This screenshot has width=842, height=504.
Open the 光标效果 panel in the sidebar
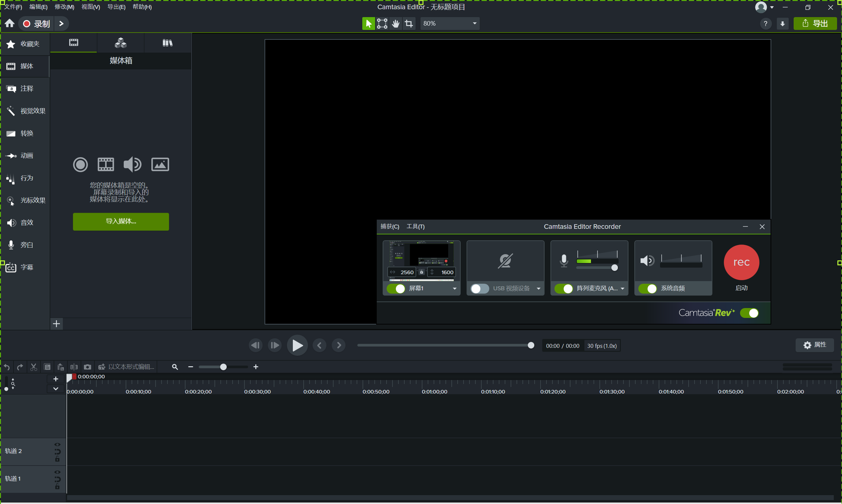[x=25, y=200]
